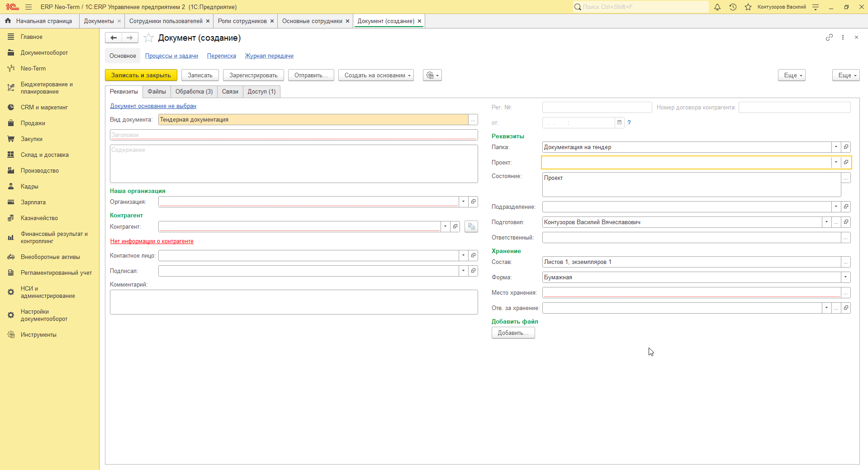Image resolution: width=868 pixels, height=470 pixels.
Task: Open Процессы и задачи link
Action: point(171,56)
